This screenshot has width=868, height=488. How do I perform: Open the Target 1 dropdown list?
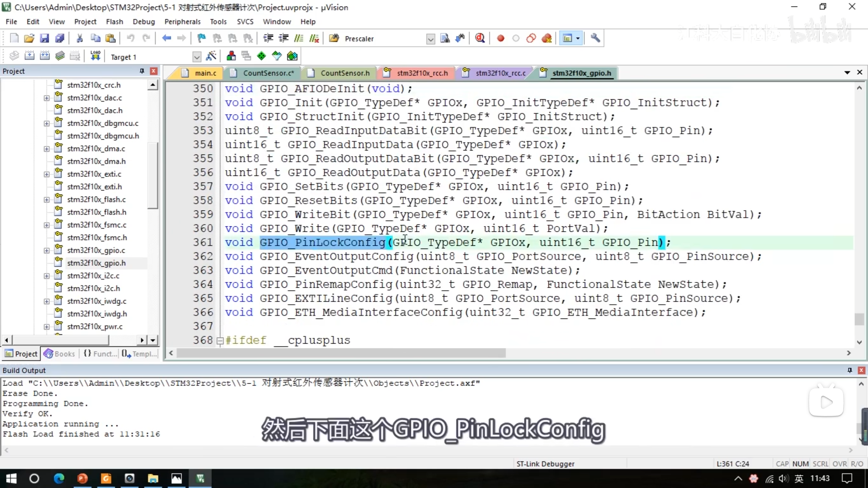(197, 57)
